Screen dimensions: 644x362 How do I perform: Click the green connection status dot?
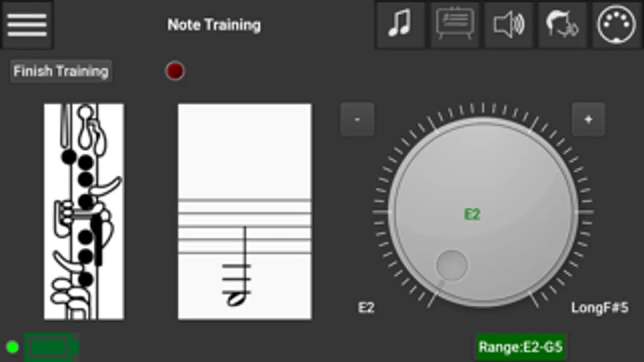click(12, 346)
